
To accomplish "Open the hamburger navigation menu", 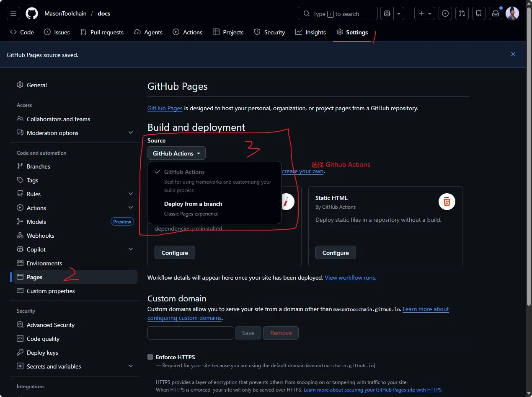I will click(x=13, y=13).
